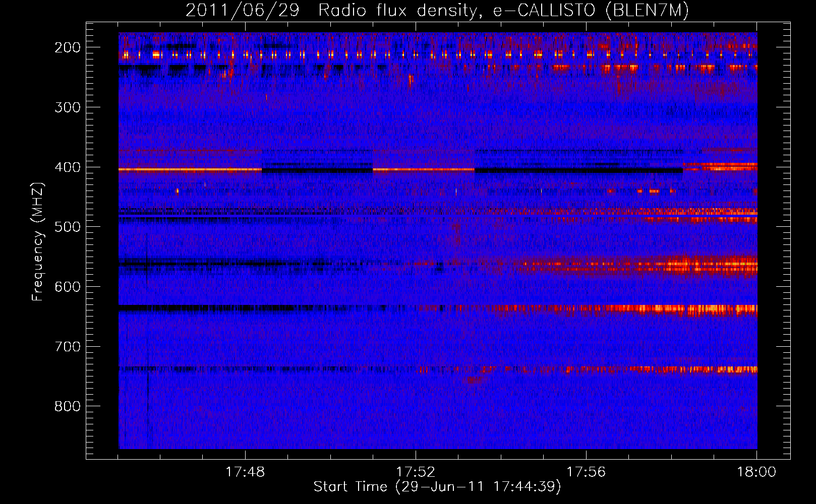Click the 700 frequency tick label
This screenshot has height=504, width=816.
[x=68, y=347]
